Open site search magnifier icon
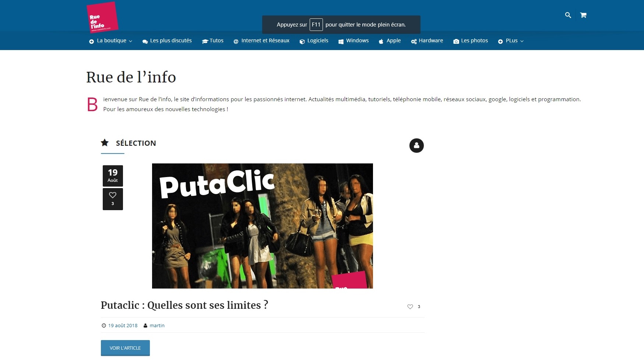 point(568,15)
